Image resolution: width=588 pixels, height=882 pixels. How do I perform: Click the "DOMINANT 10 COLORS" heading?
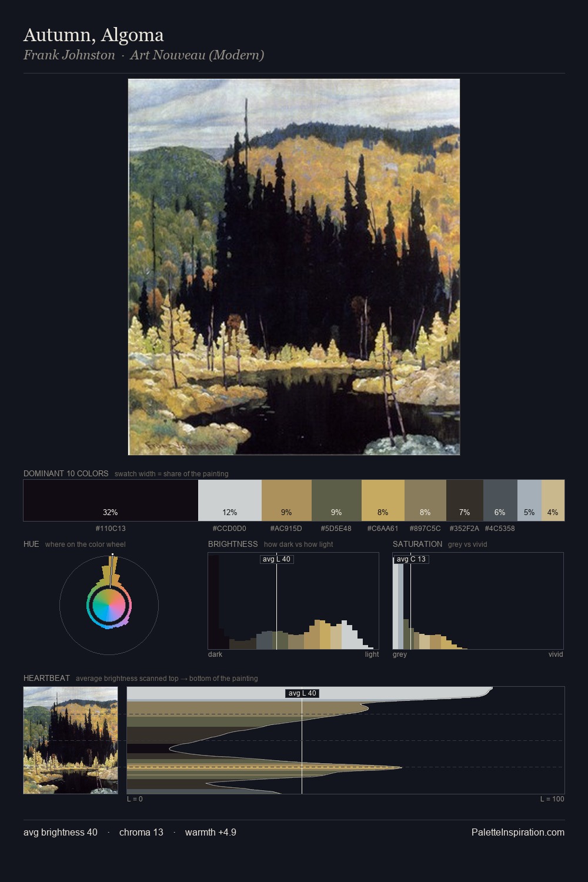point(66,474)
